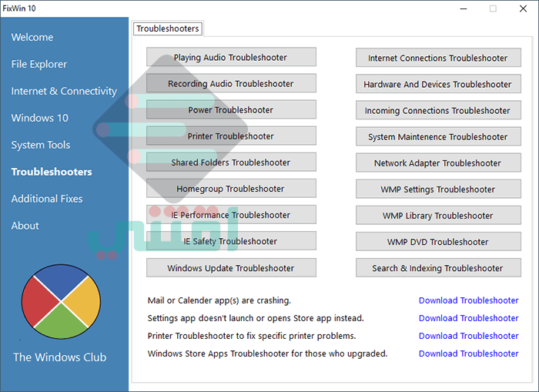Launch Playing Audio Troubleshooter
The height and width of the screenshot is (392, 539).
point(231,57)
